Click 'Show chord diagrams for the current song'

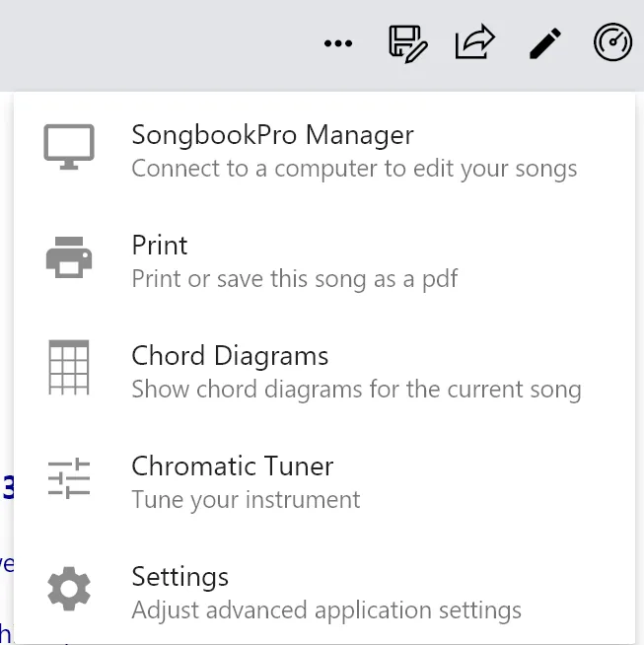(x=357, y=390)
